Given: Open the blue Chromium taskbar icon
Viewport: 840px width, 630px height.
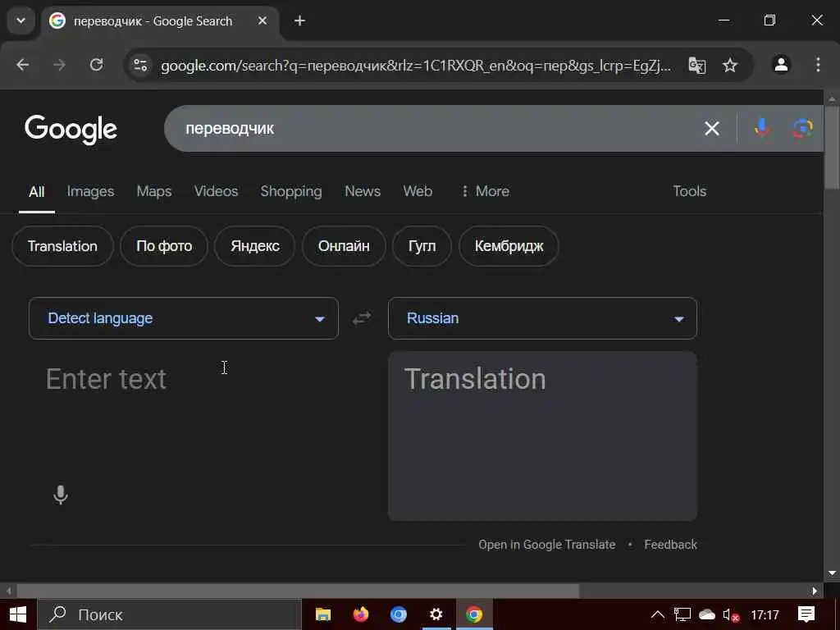Looking at the screenshot, I should click(398, 614).
